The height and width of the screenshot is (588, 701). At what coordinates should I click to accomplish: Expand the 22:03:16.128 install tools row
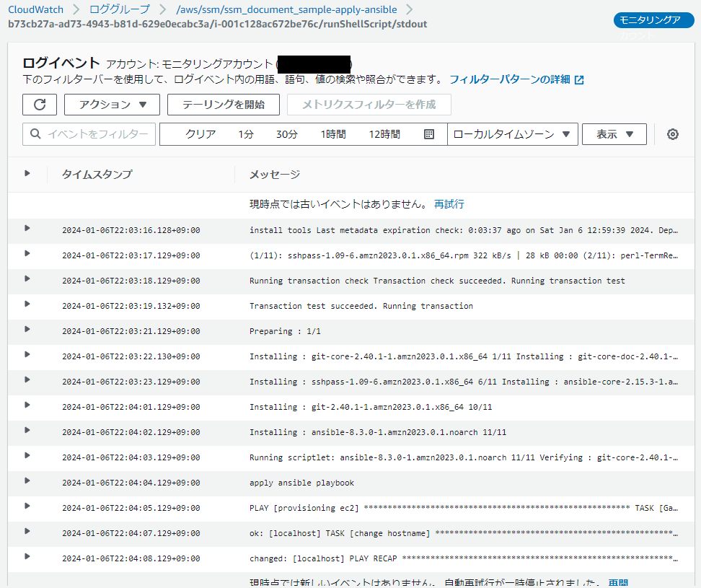click(27, 229)
